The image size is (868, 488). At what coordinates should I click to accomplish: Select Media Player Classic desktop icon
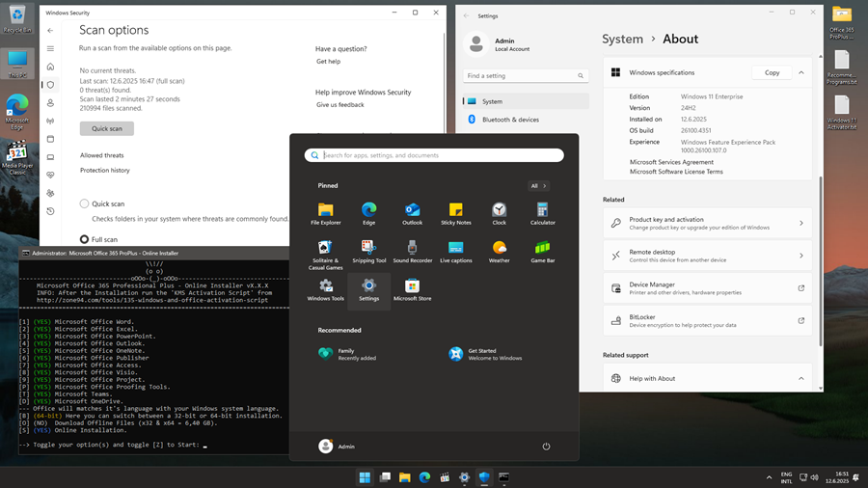click(x=17, y=159)
